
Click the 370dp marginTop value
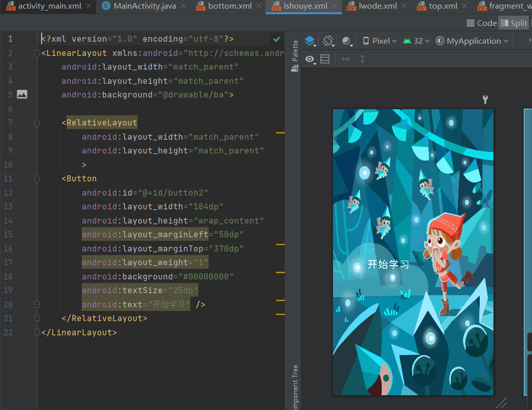point(226,248)
